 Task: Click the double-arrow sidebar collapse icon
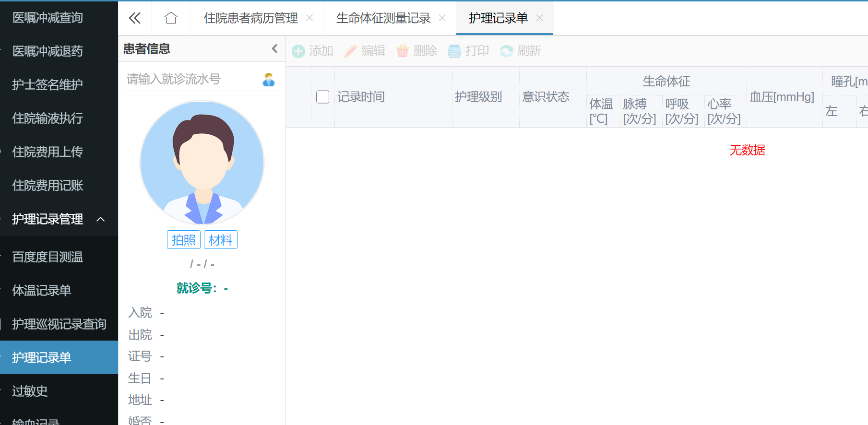135,18
